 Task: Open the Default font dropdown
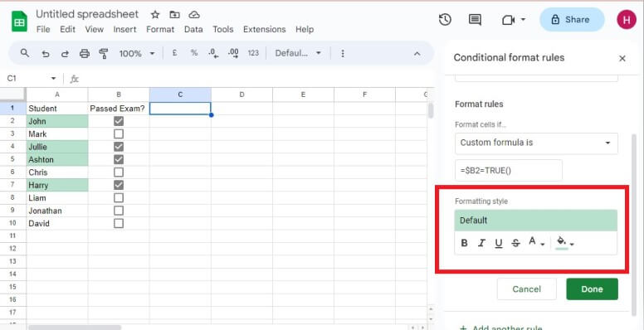click(x=298, y=53)
